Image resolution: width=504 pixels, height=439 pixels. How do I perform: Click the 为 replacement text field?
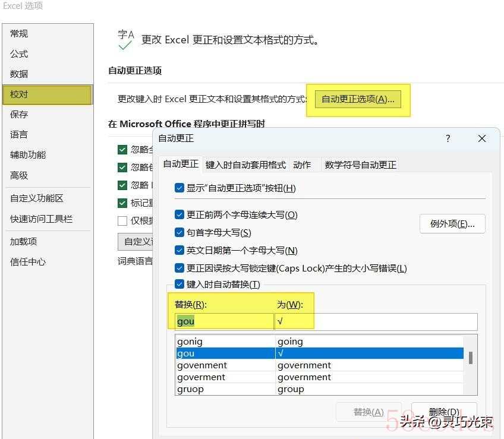coord(376,321)
